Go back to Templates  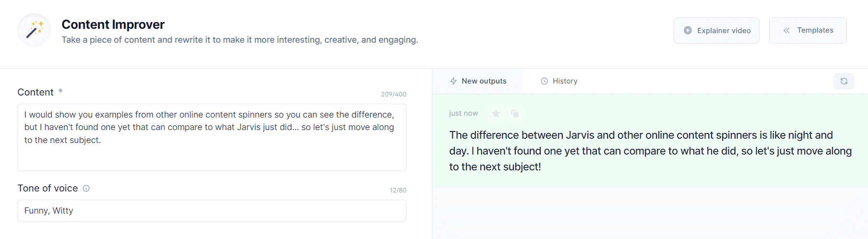(808, 30)
